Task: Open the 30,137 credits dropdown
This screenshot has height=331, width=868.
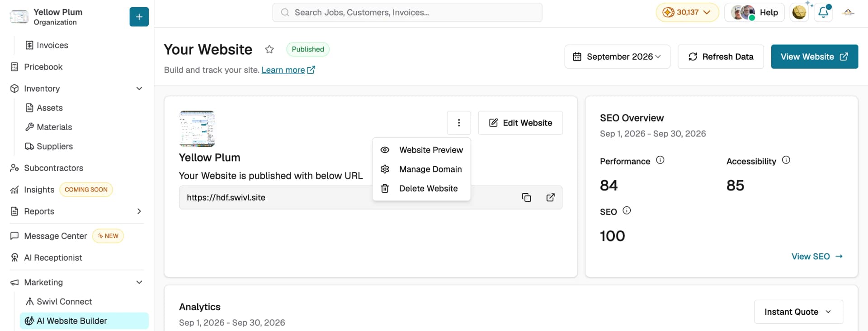Action: tap(687, 13)
